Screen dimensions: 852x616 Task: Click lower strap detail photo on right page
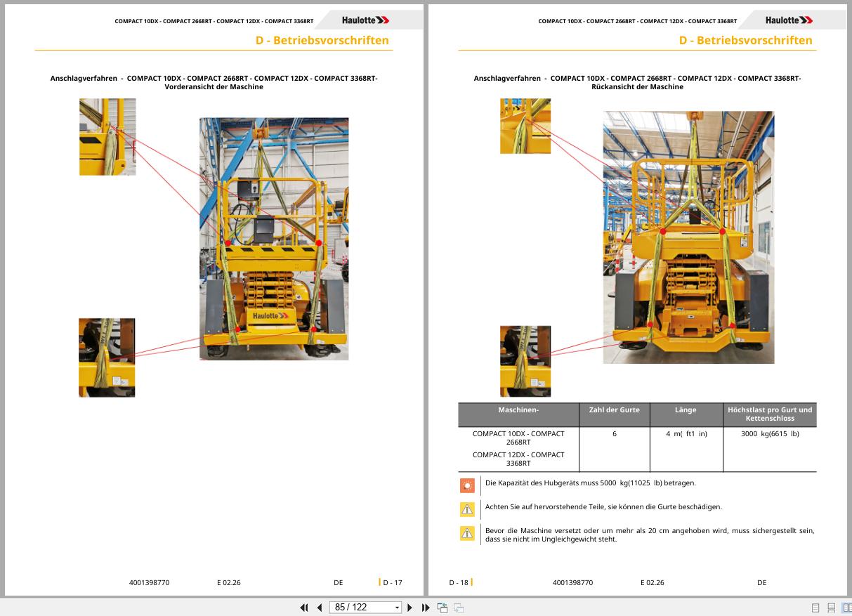(x=525, y=361)
